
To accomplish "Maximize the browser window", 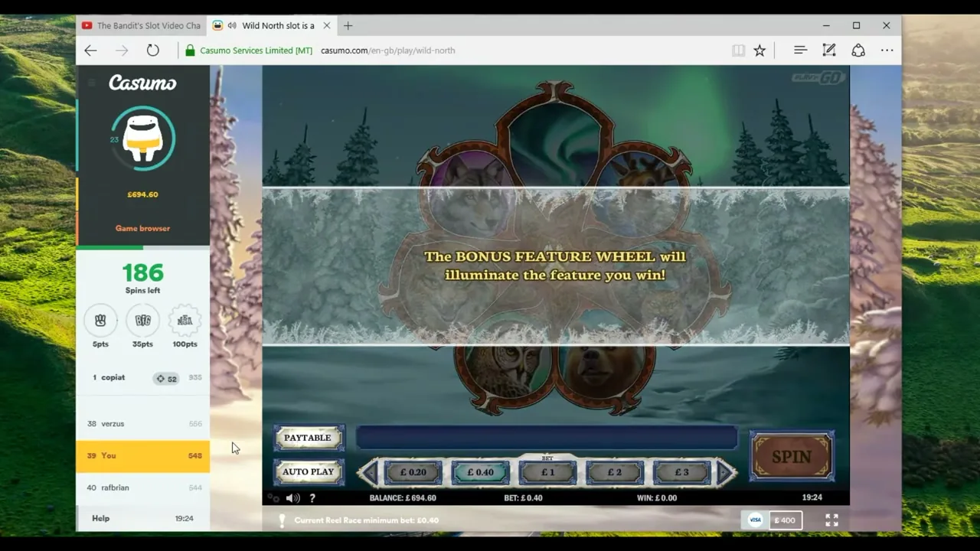I will (856, 25).
